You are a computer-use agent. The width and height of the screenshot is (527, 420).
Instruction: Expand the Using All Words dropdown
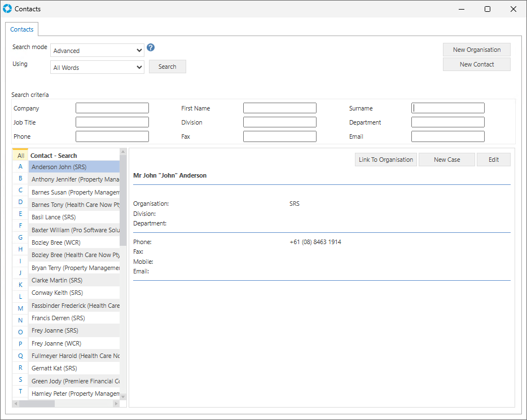pos(97,68)
